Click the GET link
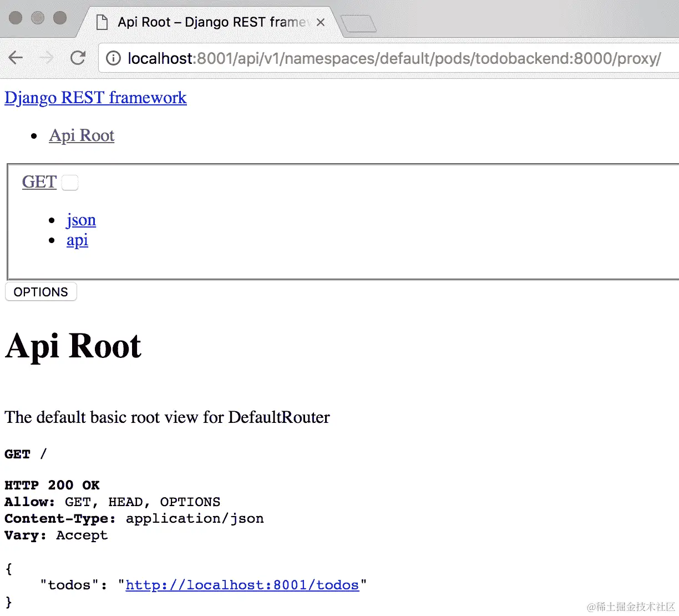 click(39, 182)
